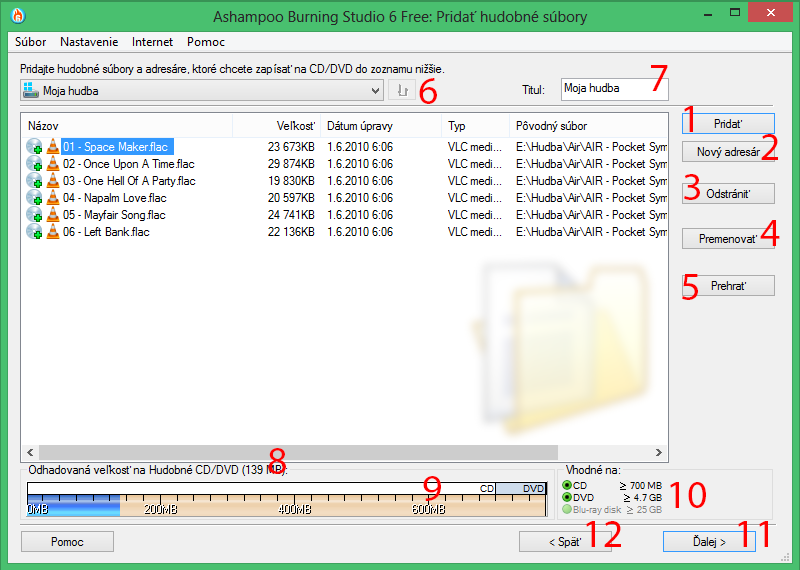Click the size value 22 136KB

click(291, 232)
